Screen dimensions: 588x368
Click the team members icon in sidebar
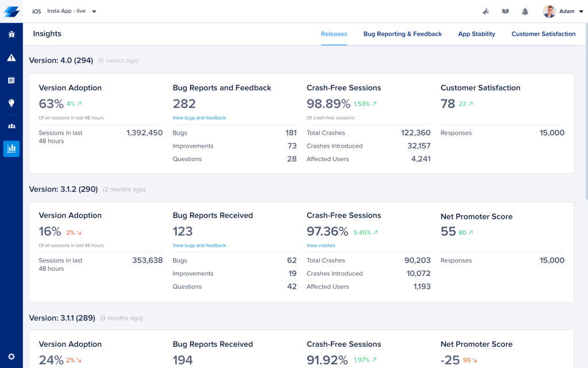pos(11,126)
